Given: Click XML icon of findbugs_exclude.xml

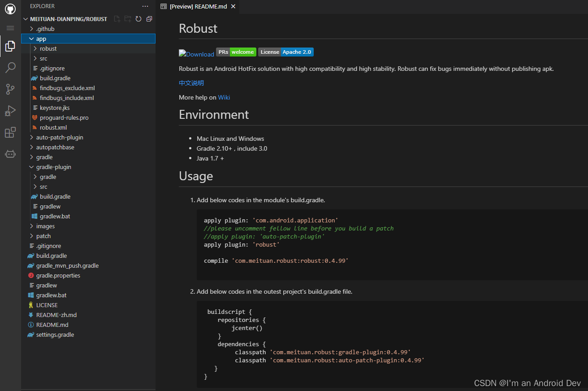Looking at the screenshot, I should click(x=35, y=88).
